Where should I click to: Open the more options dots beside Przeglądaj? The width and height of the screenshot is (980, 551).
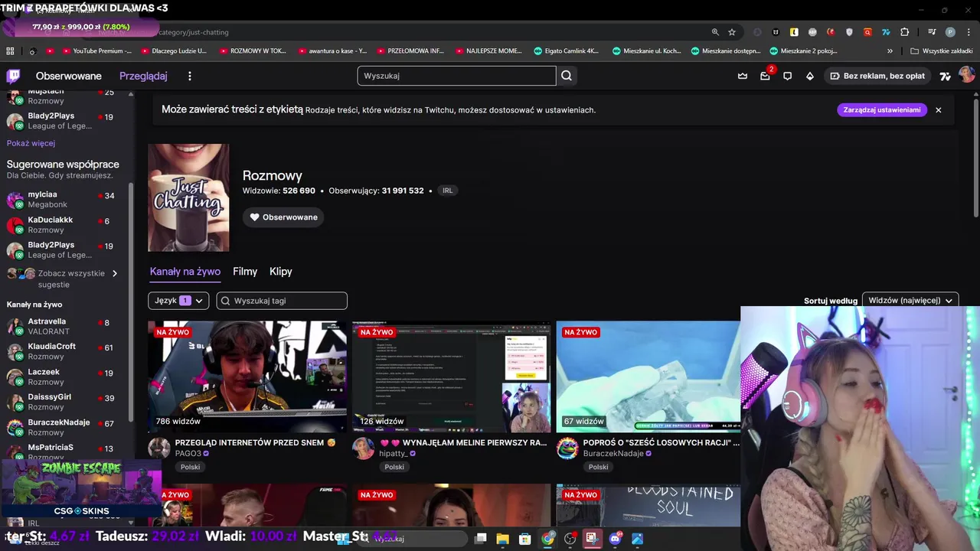[x=190, y=76]
